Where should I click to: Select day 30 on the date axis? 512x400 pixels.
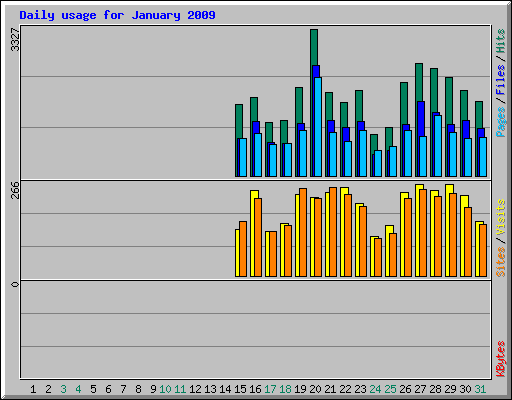coord(465,389)
